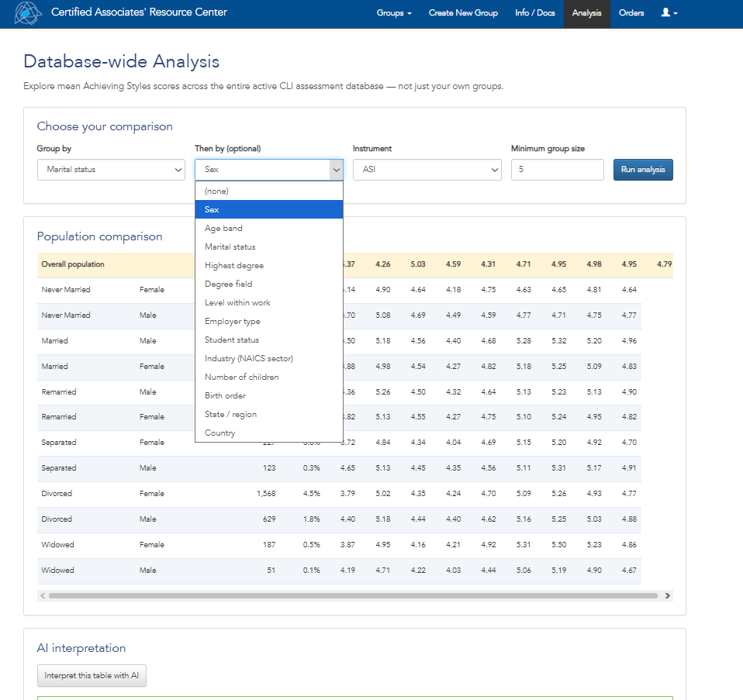Choose Employer type option
Viewport: 743px width, 700px height.
pyautogui.click(x=268, y=321)
